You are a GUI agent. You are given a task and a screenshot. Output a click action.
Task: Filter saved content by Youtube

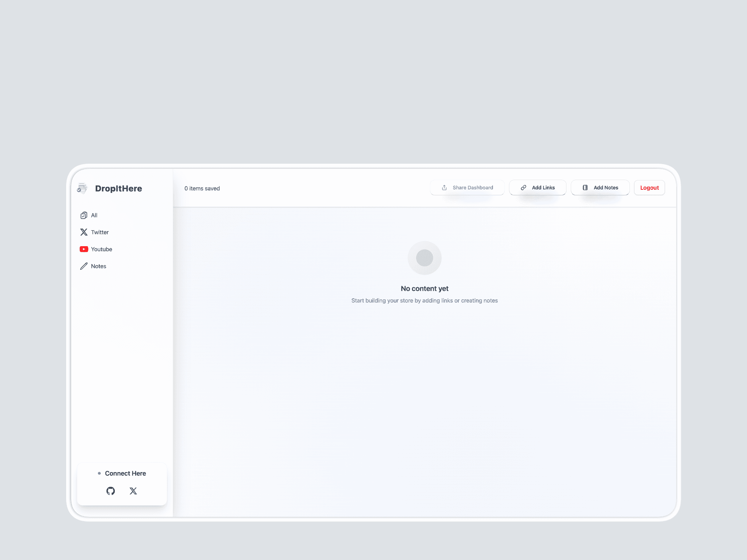point(102,249)
